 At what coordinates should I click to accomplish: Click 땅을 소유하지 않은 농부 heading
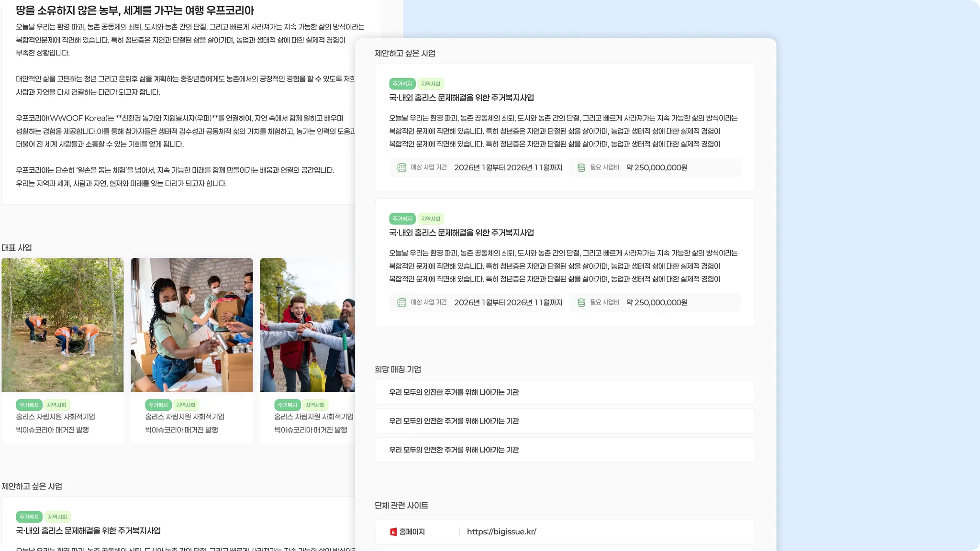tap(135, 11)
